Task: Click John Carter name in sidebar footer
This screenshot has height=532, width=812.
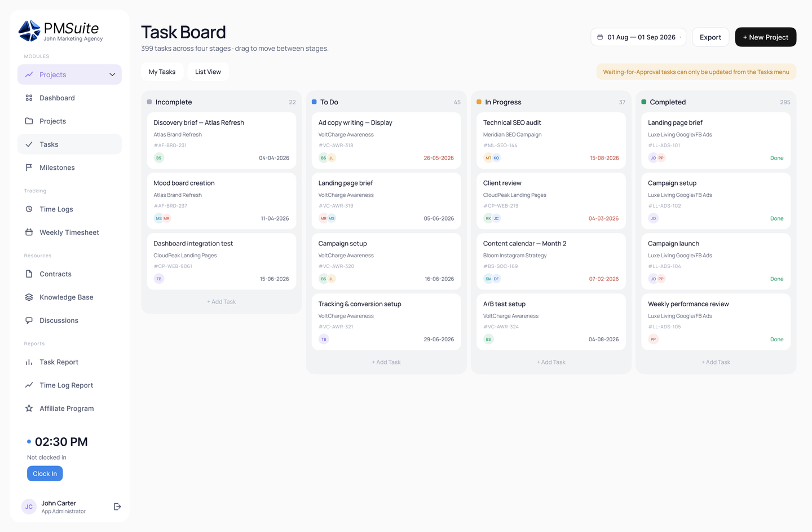Action: tap(59, 503)
